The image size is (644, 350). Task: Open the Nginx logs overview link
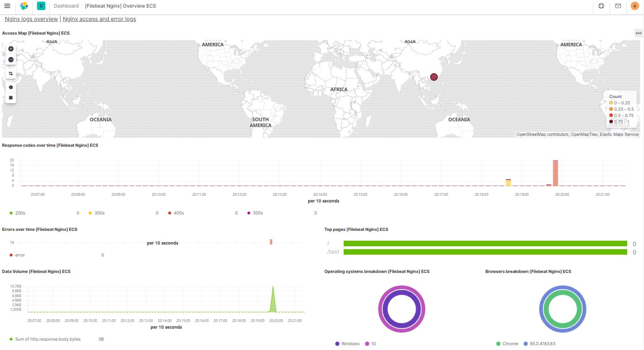[x=31, y=19]
